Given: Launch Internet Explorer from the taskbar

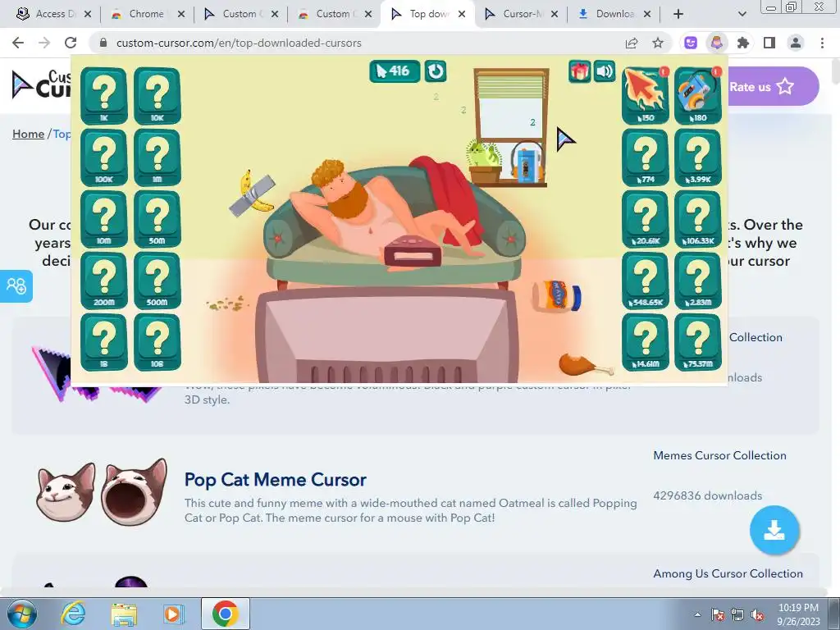Looking at the screenshot, I should (73, 614).
